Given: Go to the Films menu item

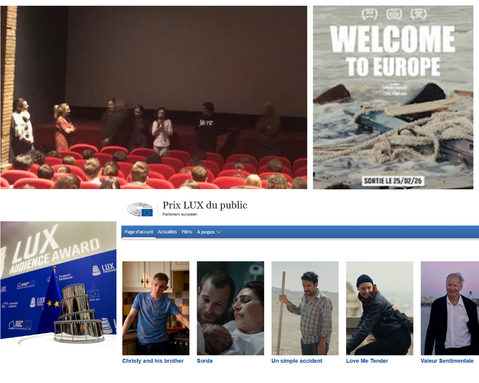Looking at the screenshot, I should (x=187, y=232).
